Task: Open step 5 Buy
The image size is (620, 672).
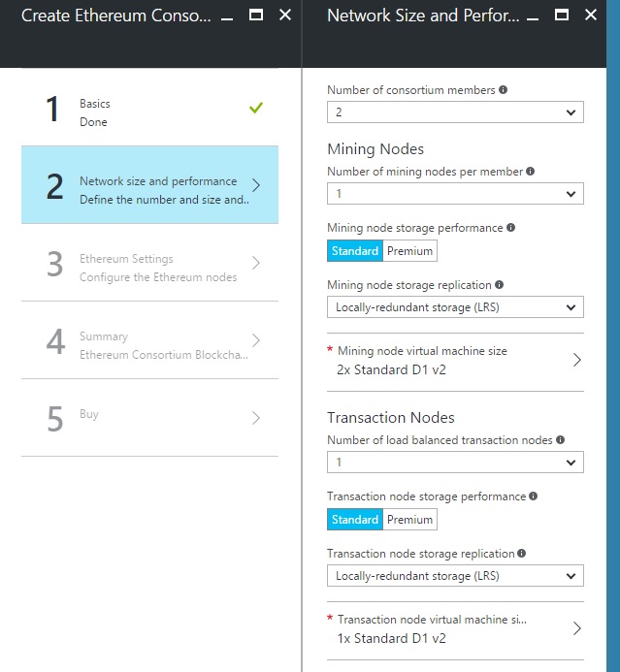Action: (149, 417)
